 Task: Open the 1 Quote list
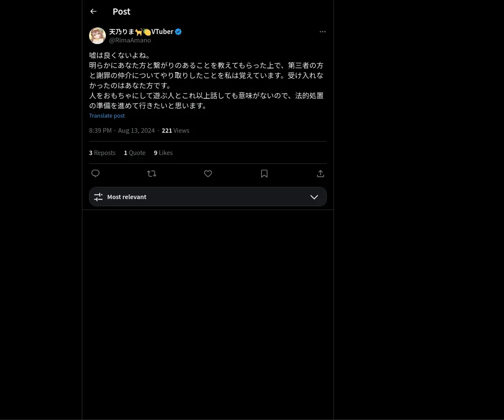[x=134, y=152]
